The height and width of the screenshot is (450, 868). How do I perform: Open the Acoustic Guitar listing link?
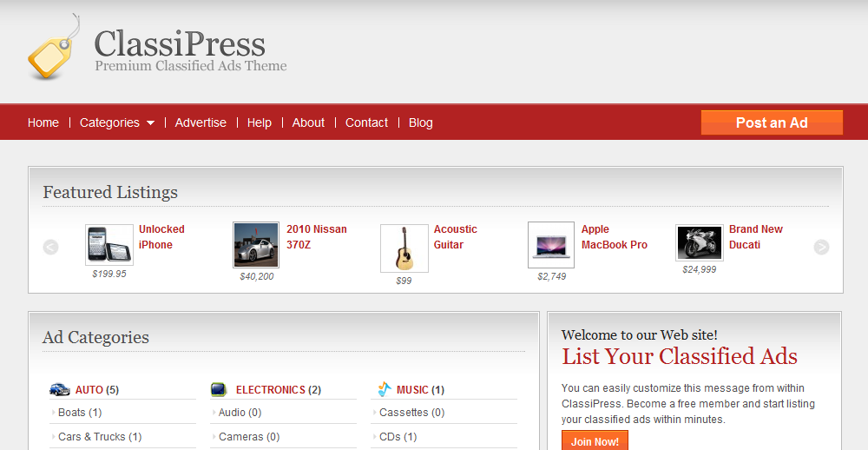coord(455,236)
